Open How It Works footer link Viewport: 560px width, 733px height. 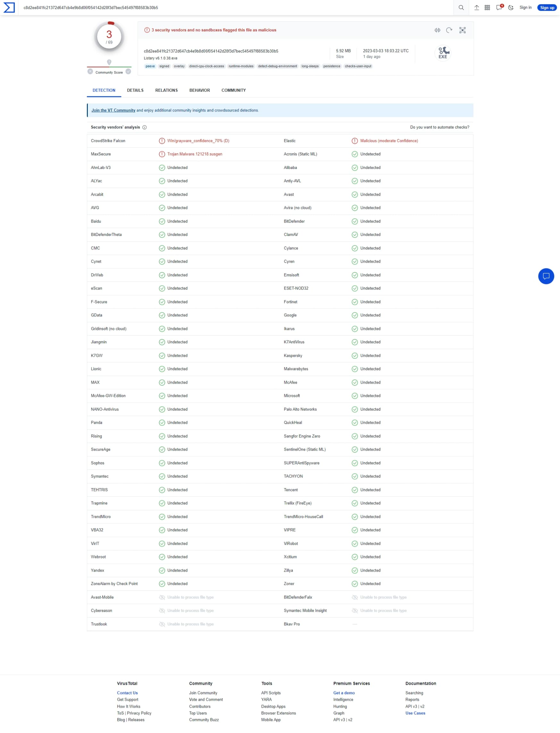point(129,707)
